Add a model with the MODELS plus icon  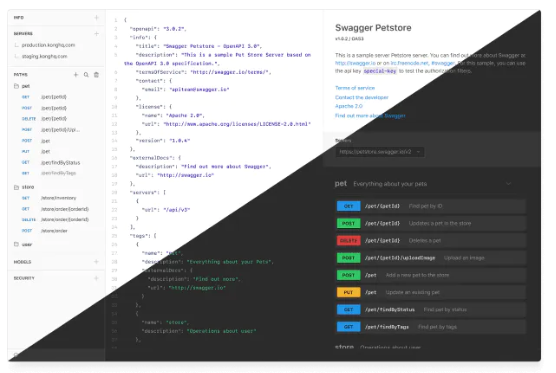(96, 262)
